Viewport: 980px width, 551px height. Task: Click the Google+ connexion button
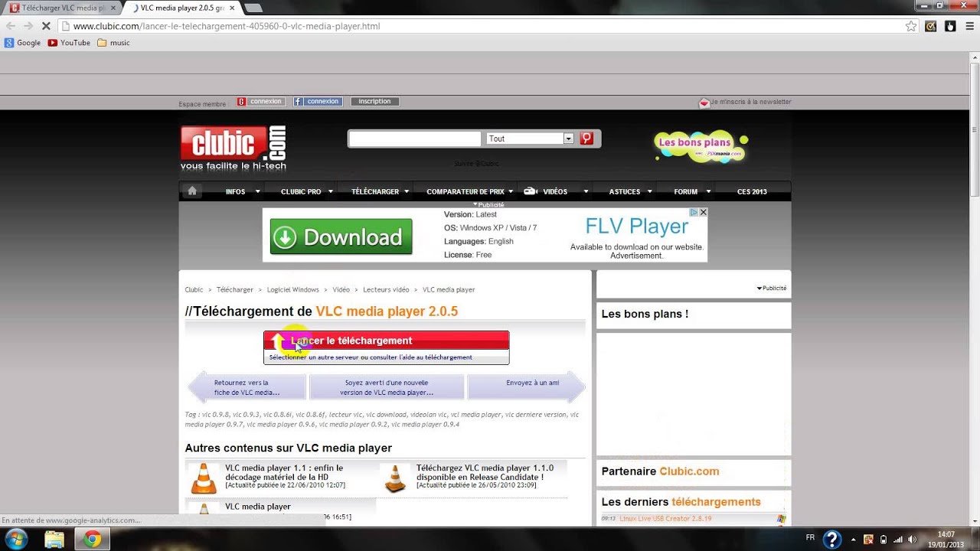(260, 101)
